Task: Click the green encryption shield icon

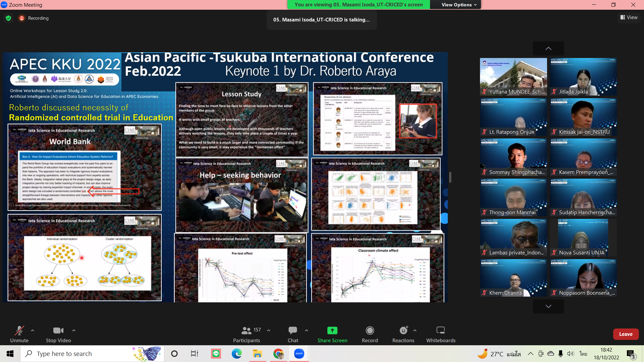Action: [x=8, y=18]
